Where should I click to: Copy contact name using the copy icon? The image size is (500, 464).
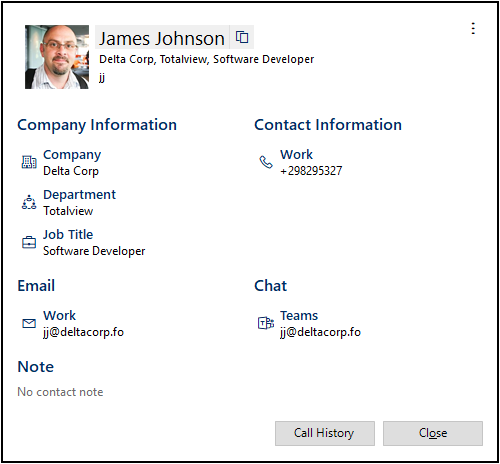tap(242, 37)
